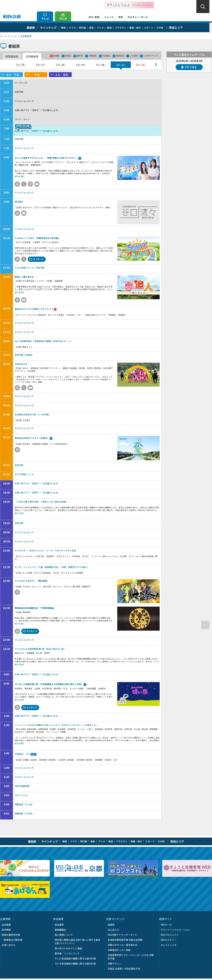Image resolution: width=212 pixels, height=980 pixels.
Task: Open ラインナップ in the header navigation
Action: point(48,28)
